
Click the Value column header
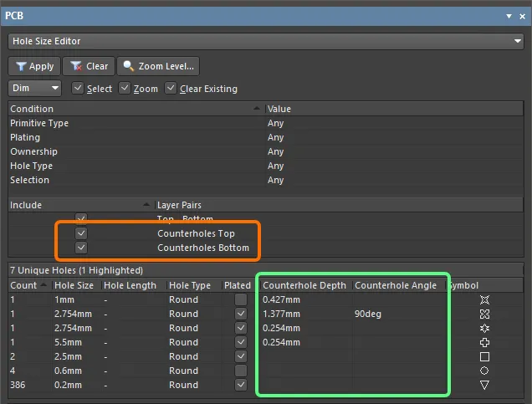(x=394, y=109)
